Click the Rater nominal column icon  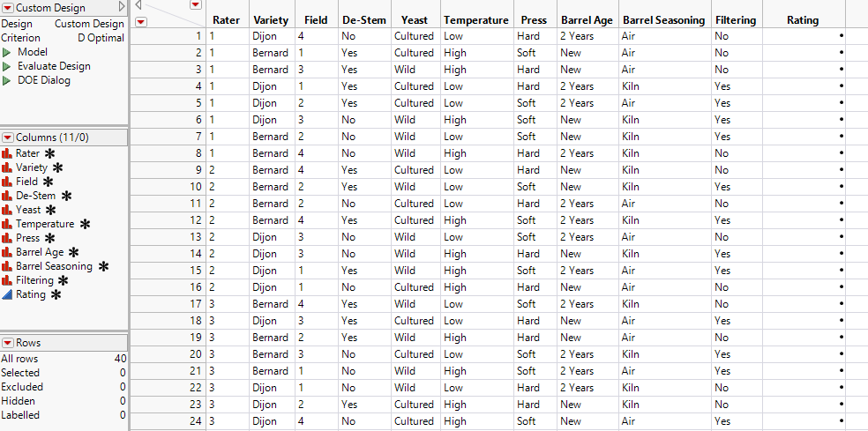pyautogui.click(x=7, y=153)
